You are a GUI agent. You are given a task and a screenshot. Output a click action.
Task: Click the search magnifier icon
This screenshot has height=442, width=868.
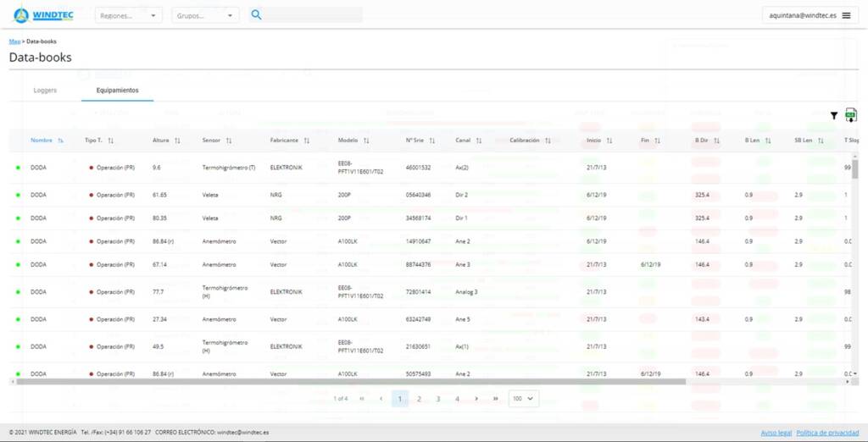(256, 15)
